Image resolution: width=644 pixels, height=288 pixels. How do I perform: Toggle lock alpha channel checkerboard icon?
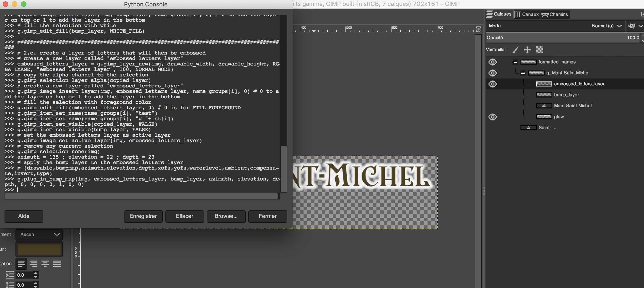coord(539,50)
